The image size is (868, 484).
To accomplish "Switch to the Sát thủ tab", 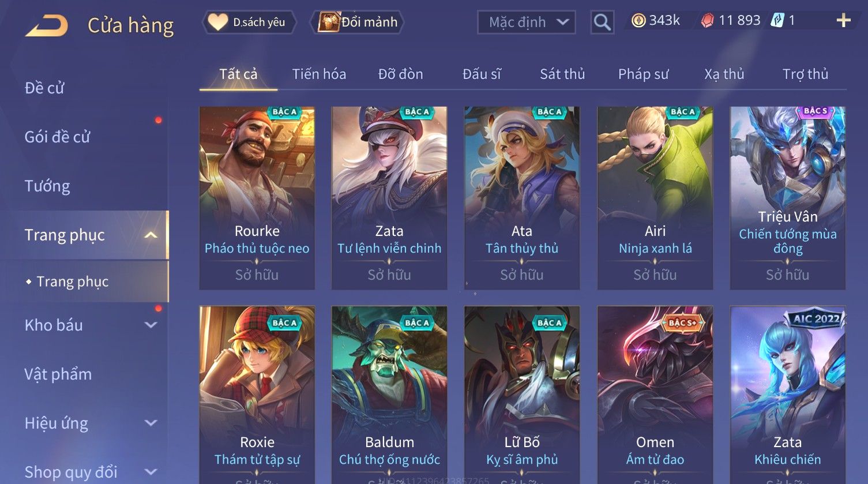I will 562,74.
